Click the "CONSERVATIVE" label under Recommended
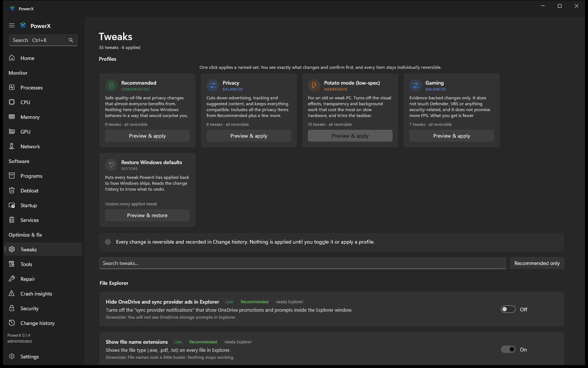This screenshot has height=368, width=588. point(135,89)
